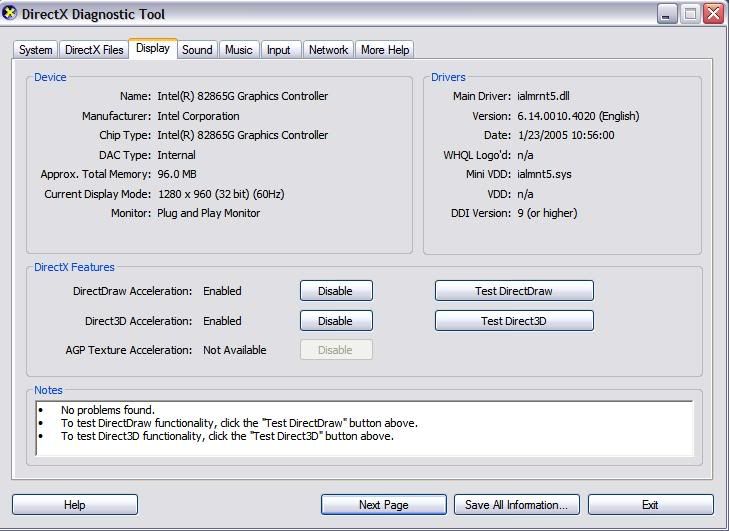Click the DirectX icon in title bar
Viewport: 729px width, 531px height.
pos(9,13)
